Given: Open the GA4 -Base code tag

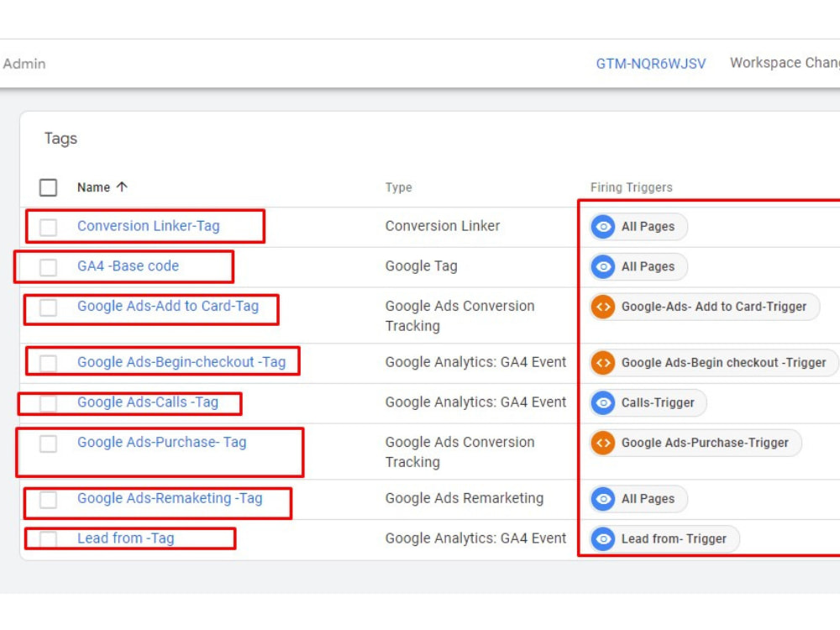Looking at the screenshot, I should 128,266.
